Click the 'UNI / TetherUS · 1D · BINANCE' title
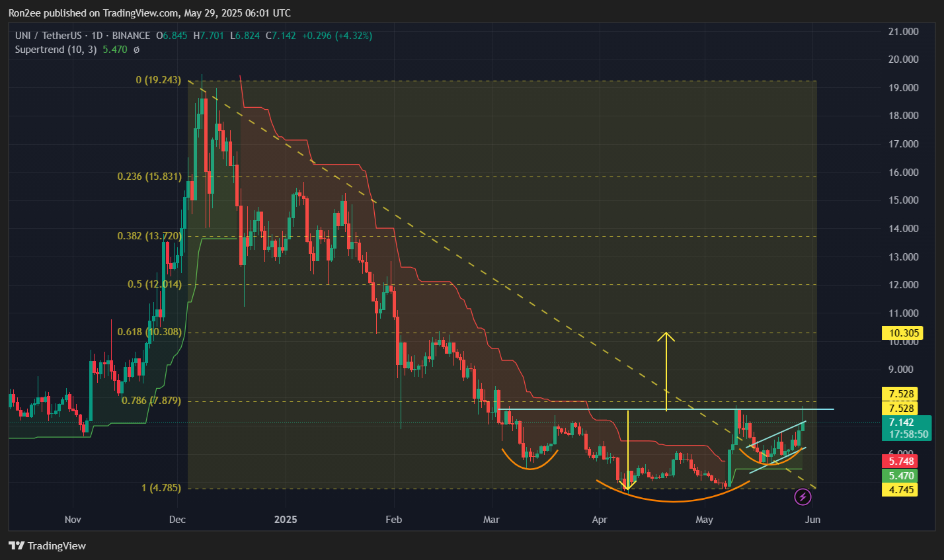 [x=83, y=36]
